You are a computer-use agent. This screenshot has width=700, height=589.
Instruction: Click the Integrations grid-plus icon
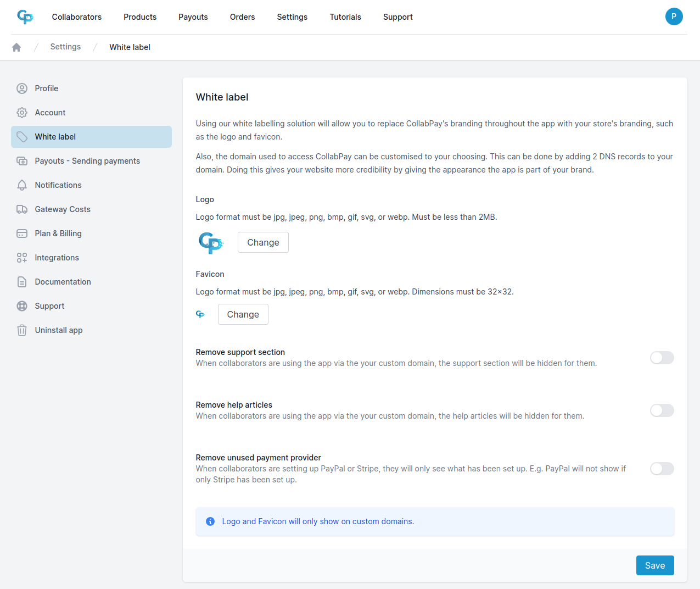[x=22, y=258]
